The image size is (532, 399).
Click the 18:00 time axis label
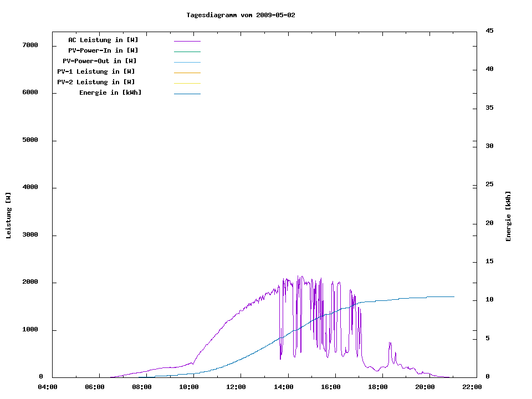pyautogui.click(x=377, y=387)
